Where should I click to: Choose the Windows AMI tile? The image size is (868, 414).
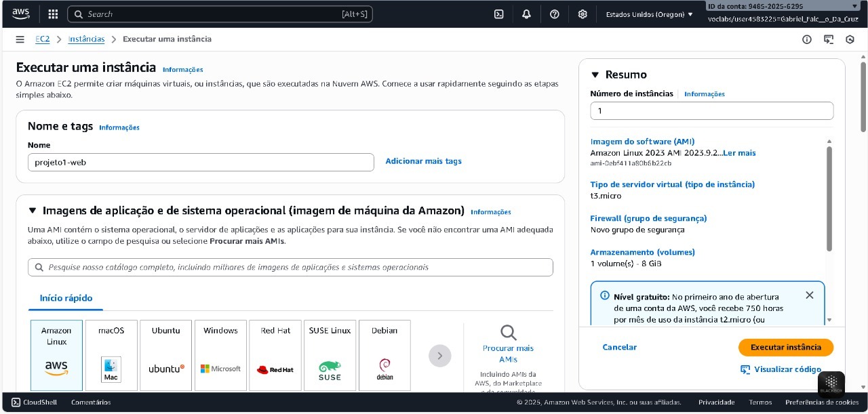point(220,355)
